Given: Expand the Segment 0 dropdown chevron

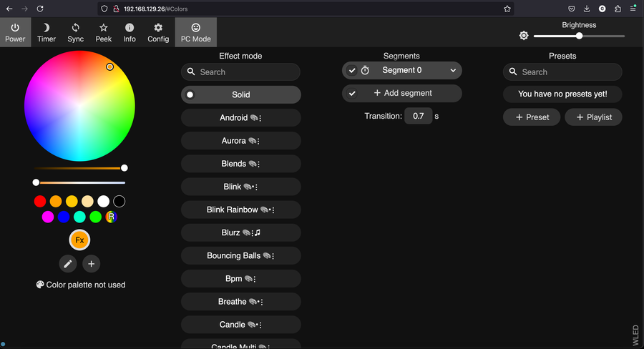Looking at the screenshot, I should [x=453, y=71].
